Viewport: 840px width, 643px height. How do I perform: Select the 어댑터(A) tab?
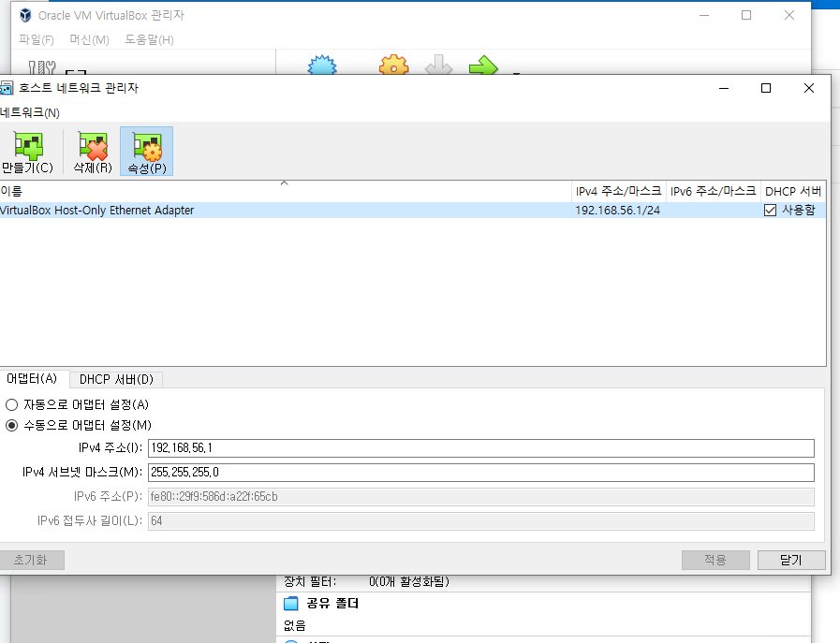tap(32, 379)
